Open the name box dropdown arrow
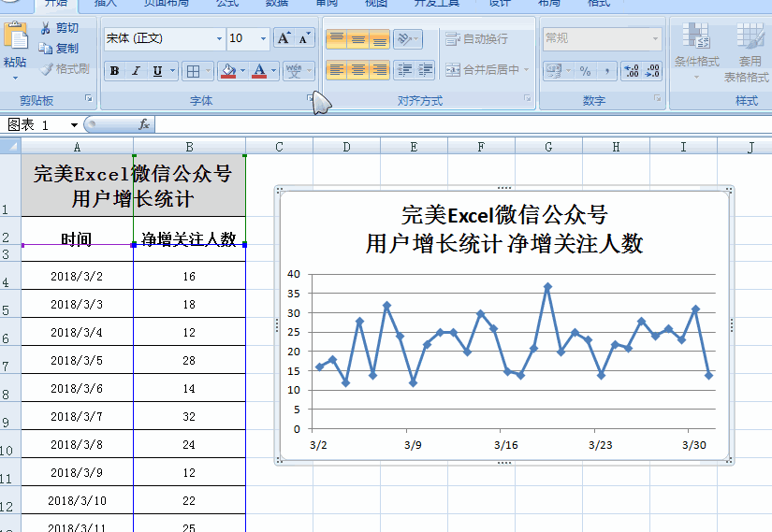The height and width of the screenshot is (532, 772). (74, 125)
